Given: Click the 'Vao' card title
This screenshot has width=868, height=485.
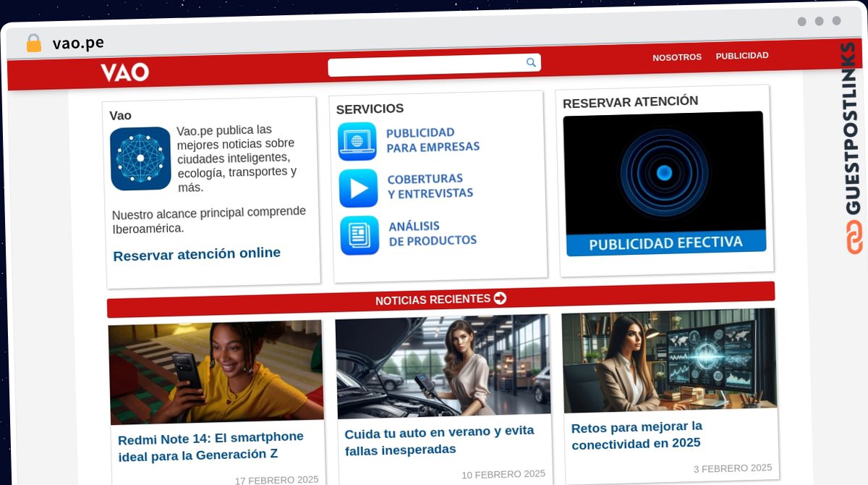Looking at the screenshot, I should pos(120,116).
